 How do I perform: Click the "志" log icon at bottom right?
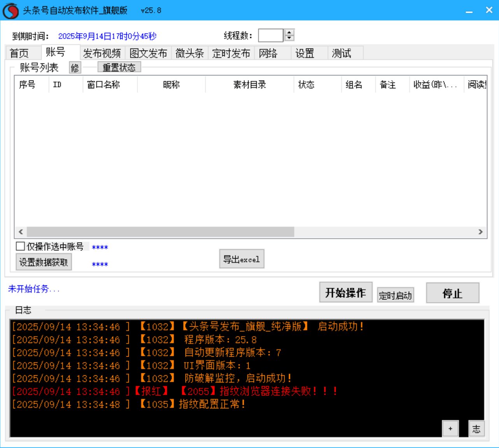(476, 428)
